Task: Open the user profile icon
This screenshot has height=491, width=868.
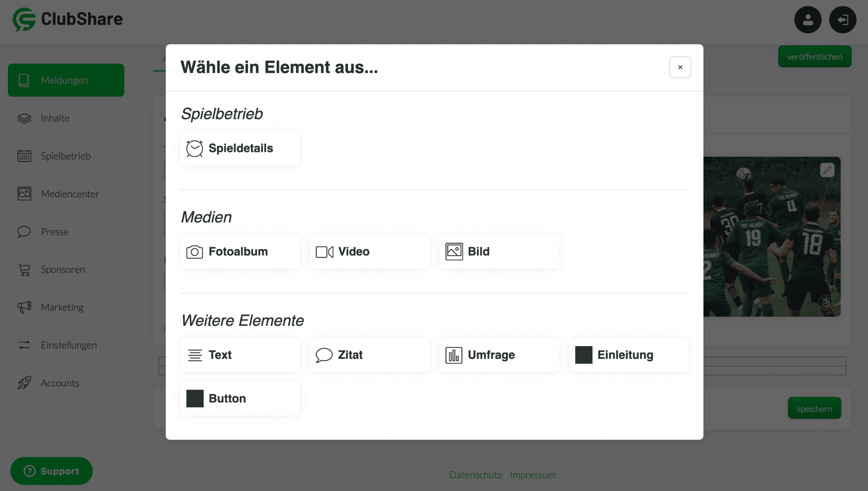Action: click(x=808, y=20)
